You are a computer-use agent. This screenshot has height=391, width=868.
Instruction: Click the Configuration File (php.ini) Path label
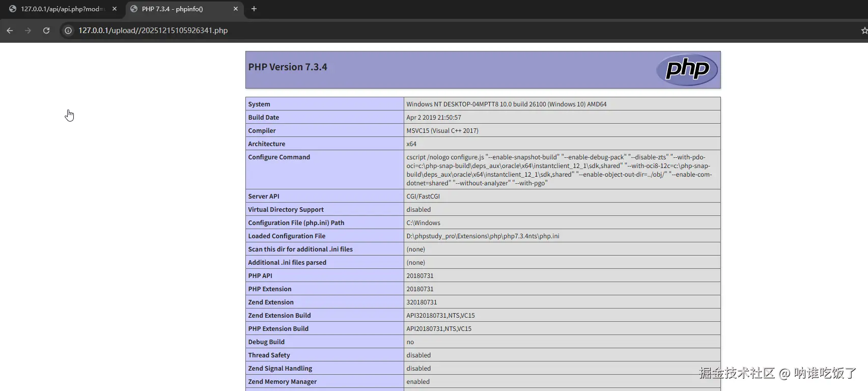[x=296, y=222]
